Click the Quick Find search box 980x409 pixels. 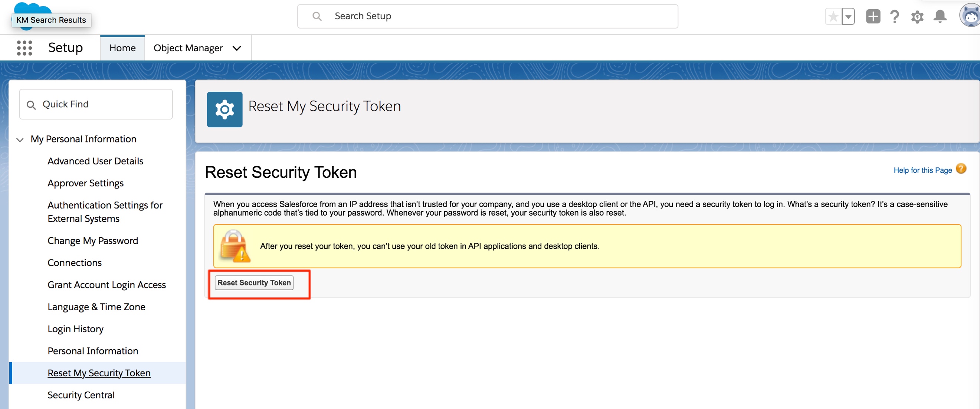(x=96, y=104)
